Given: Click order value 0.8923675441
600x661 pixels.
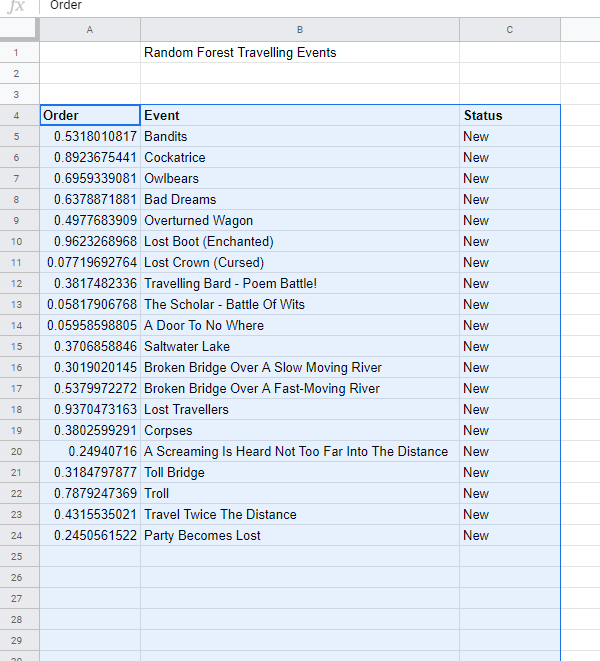Looking at the screenshot, I should pos(90,158).
